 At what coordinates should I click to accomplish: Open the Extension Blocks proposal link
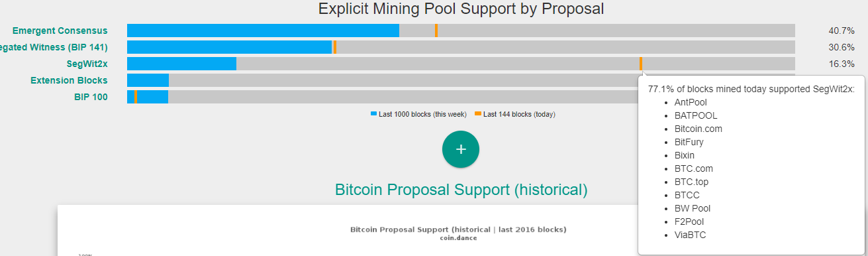69,80
